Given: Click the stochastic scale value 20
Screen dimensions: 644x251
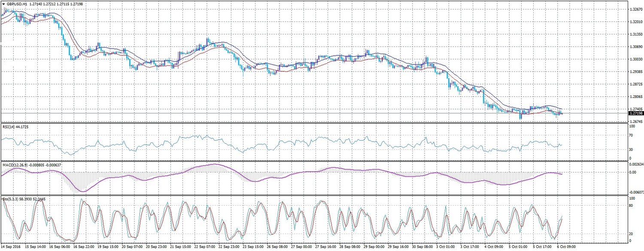Looking at the screenshot, I should coord(631,234).
